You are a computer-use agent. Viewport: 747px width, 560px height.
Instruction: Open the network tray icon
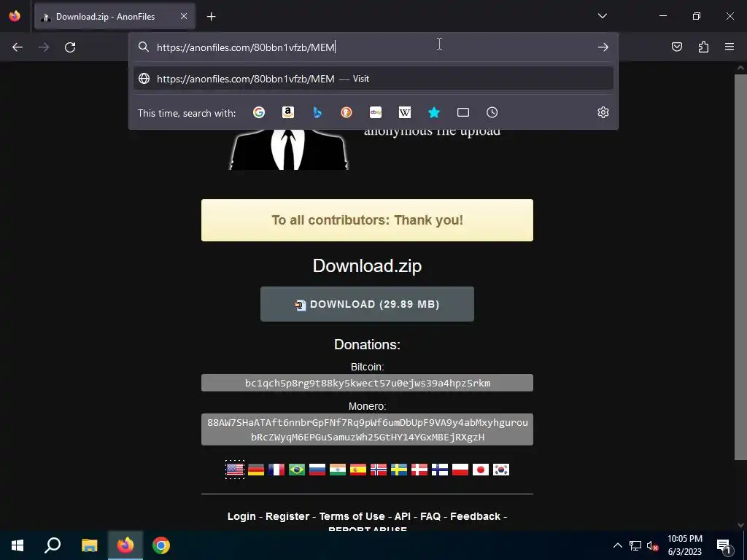point(635,545)
